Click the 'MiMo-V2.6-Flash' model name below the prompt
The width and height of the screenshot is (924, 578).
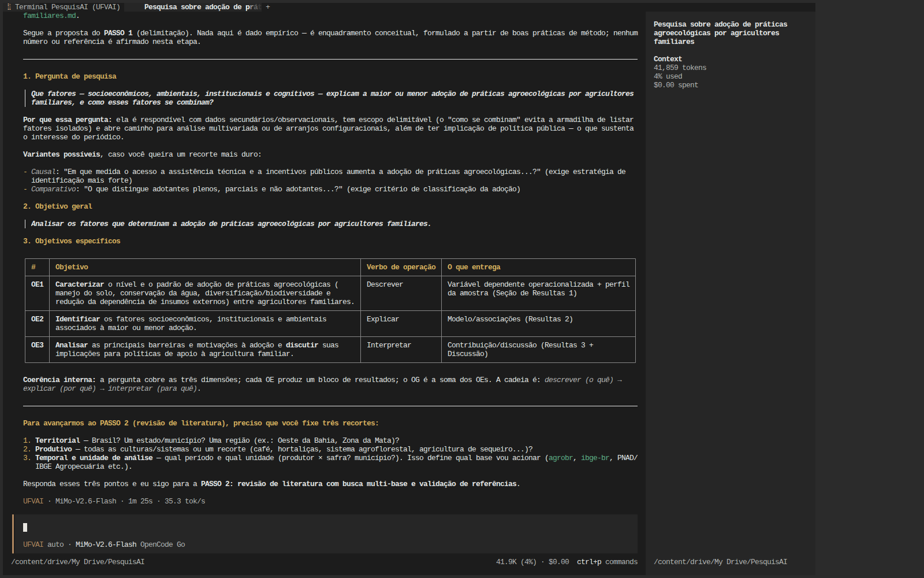pos(106,544)
